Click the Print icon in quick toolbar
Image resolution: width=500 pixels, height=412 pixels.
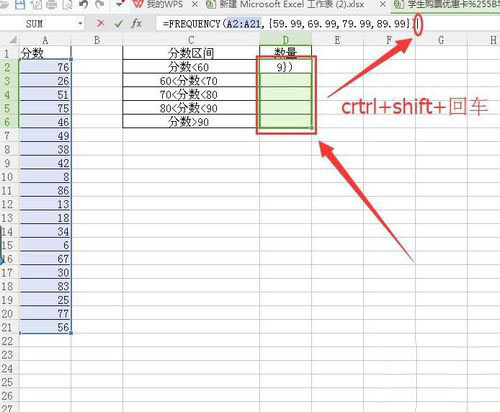(52, 4)
